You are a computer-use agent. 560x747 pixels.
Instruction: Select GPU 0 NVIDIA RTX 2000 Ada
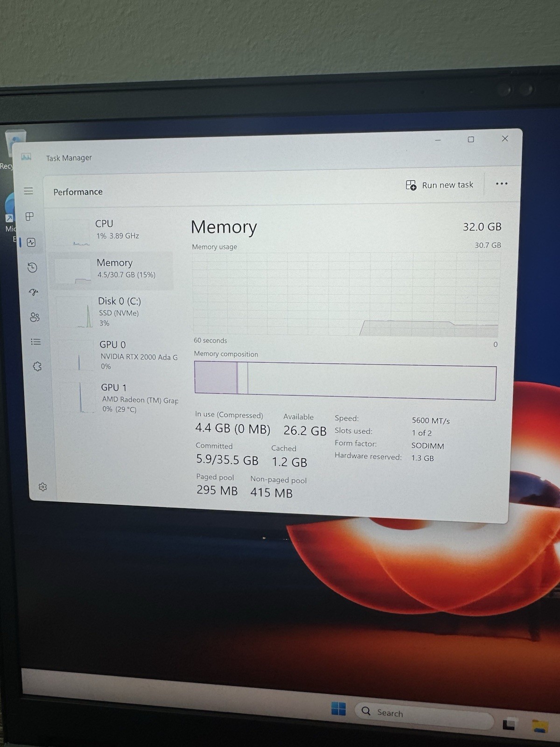click(117, 355)
